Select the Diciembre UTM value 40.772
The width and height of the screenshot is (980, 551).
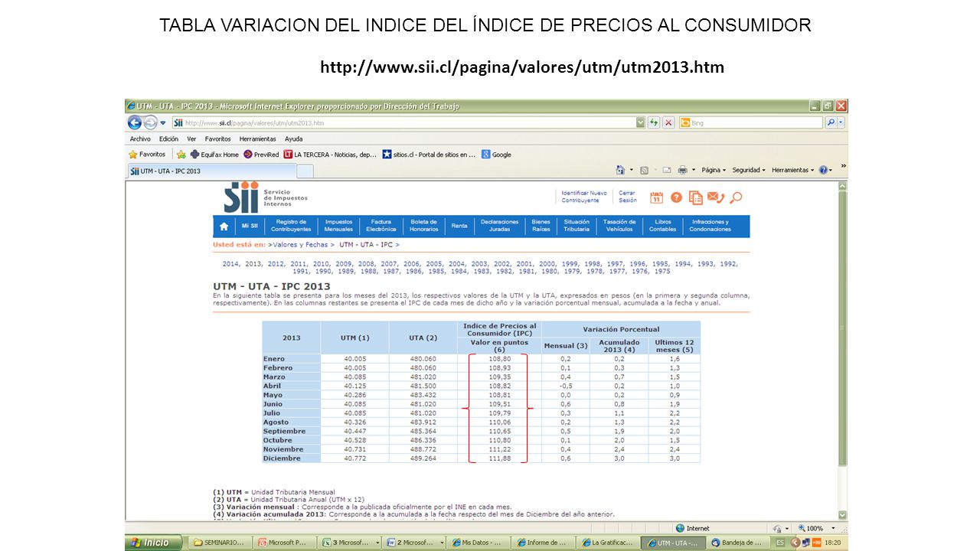click(354, 458)
